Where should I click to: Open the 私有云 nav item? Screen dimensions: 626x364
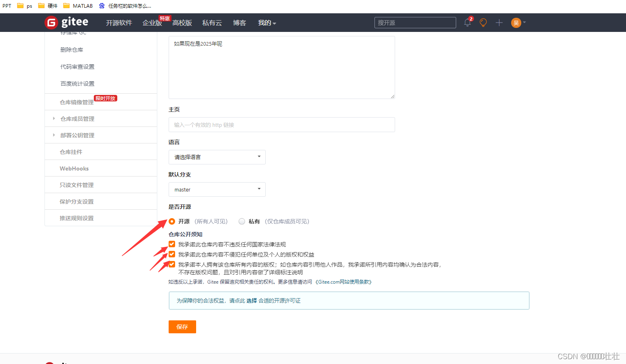point(212,23)
